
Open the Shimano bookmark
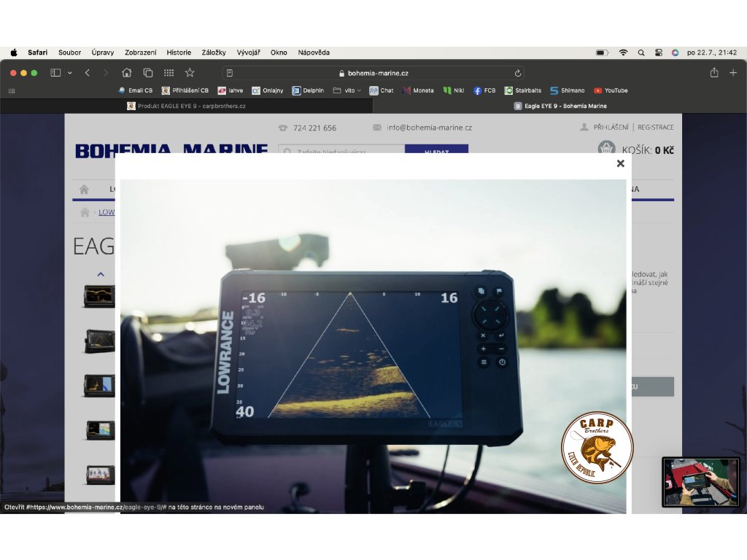(568, 90)
